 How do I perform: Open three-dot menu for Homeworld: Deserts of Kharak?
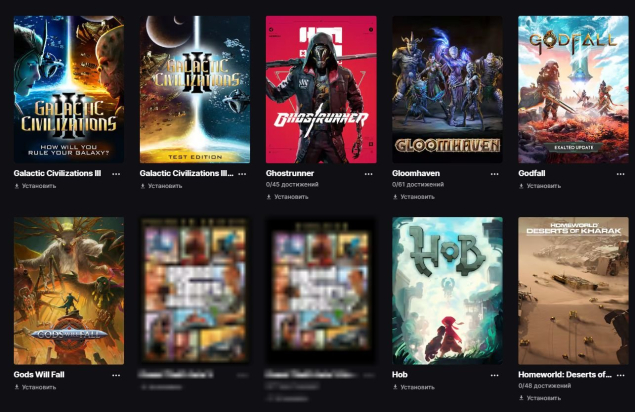click(x=620, y=375)
